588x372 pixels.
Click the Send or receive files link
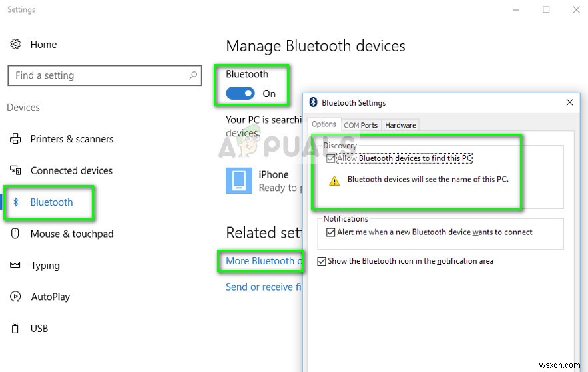click(x=264, y=287)
